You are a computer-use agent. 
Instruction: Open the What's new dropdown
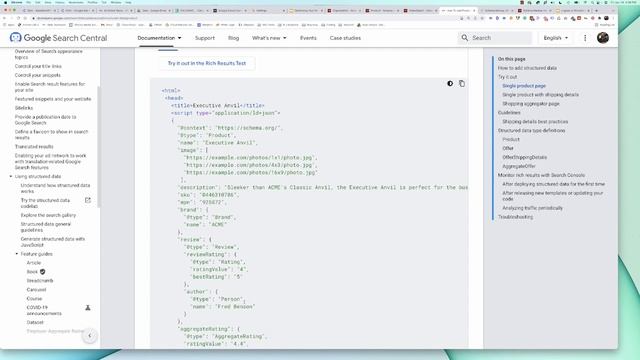click(269, 38)
